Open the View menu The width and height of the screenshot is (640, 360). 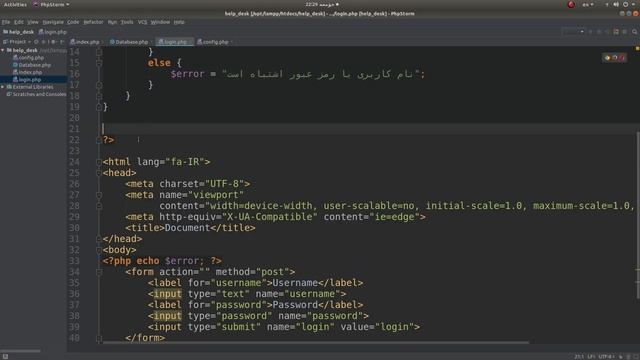pyautogui.click(x=33, y=22)
